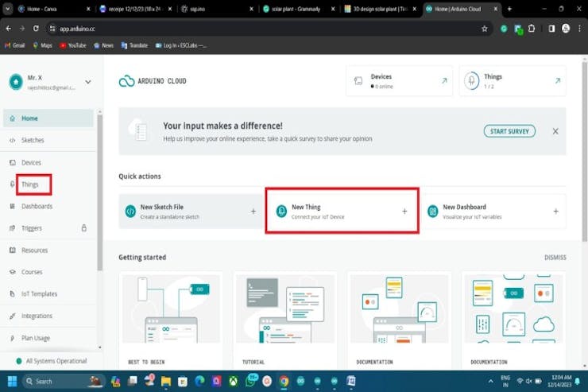Open the Devices card arrow
This screenshot has width=588, height=392.
[x=444, y=80]
